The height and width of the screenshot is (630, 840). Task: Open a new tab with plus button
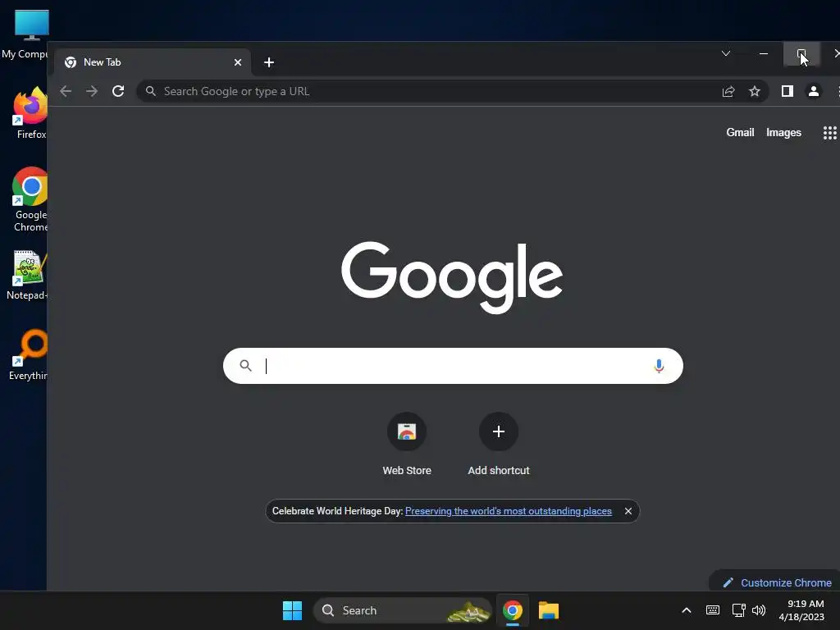269,62
